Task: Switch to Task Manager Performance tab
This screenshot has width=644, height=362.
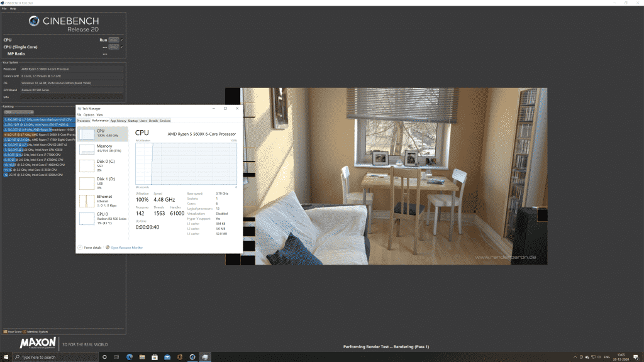Action: click(x=100, y=121)
